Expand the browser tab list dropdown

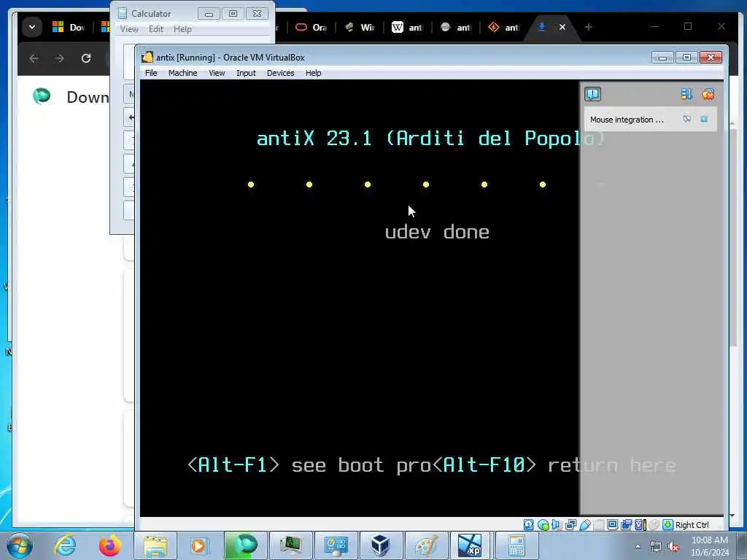coord(32,27)
